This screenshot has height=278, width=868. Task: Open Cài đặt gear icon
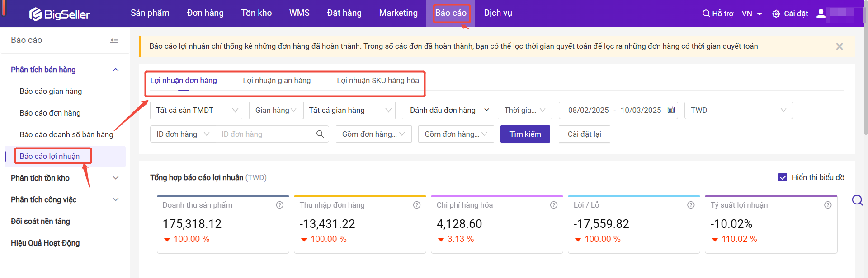click(x=776, y=14)
